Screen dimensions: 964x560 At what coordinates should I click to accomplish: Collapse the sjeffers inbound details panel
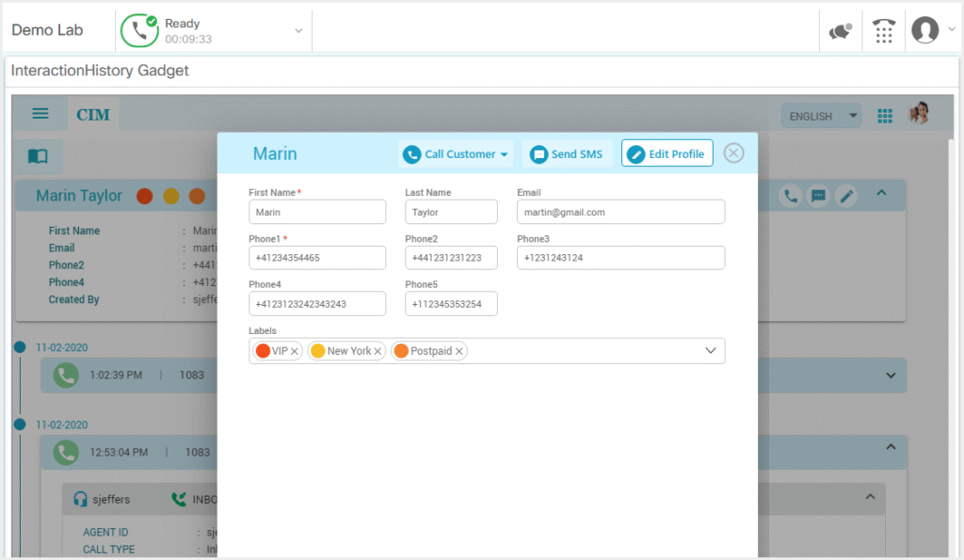point(871,497)
